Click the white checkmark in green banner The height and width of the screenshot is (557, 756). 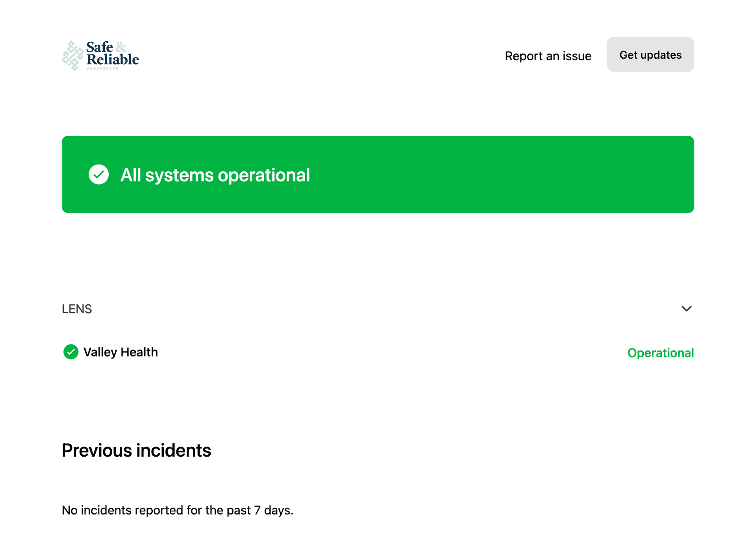[98, 174]
